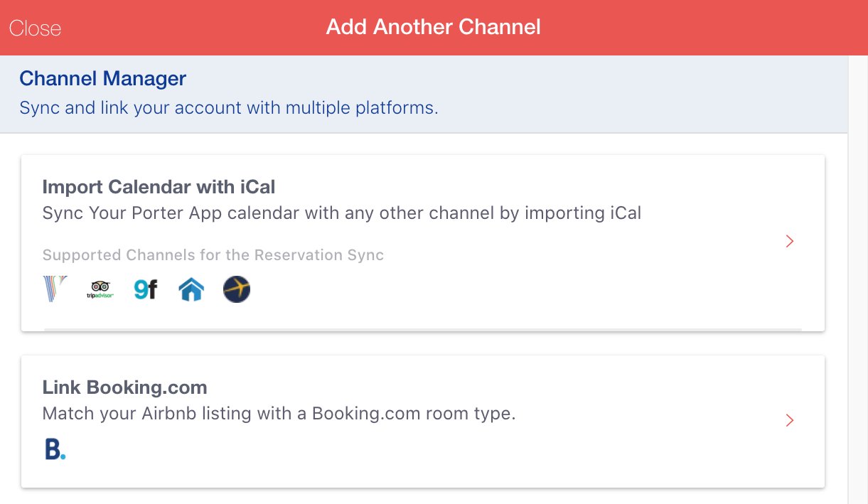Click the TripAdvisor owl icon
The image size is (868, 504).
(x=100, y=289)
